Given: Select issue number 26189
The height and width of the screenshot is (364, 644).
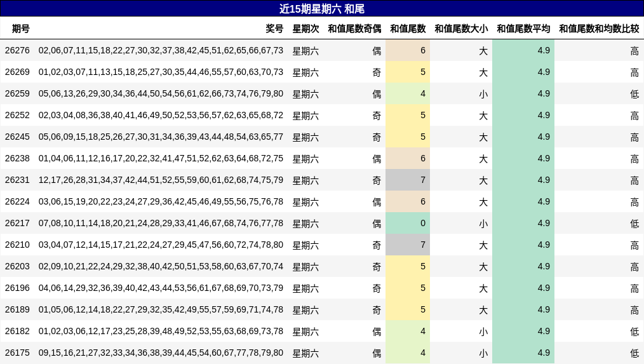Looking at the screenshot, I should coord(17,310).
